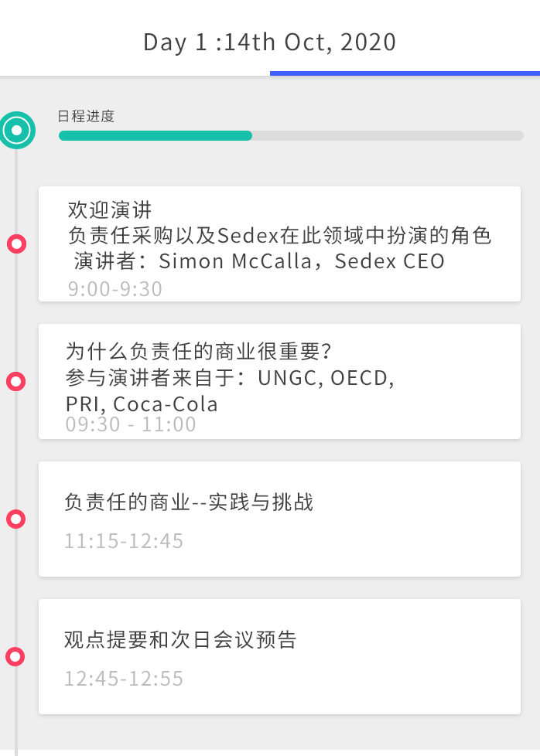Click the unfilled gray part of progress bar
540x756 pixels.
387,136
